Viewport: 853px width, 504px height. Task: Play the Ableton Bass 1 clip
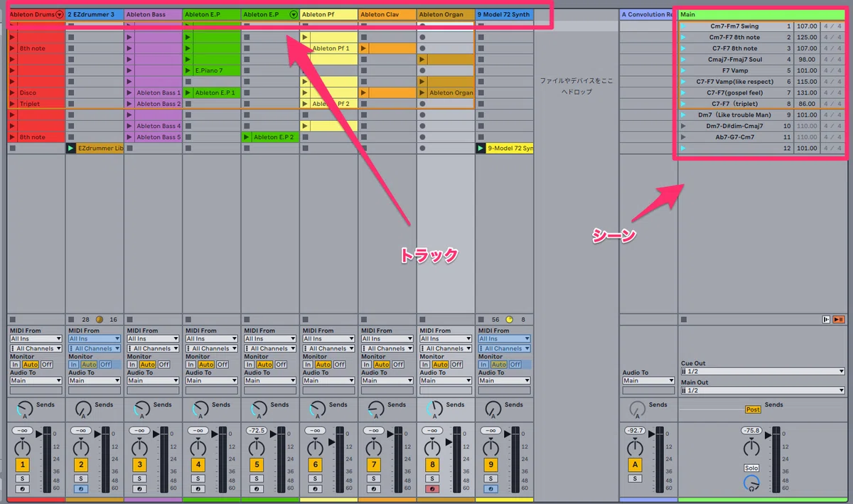click(129, 92)
